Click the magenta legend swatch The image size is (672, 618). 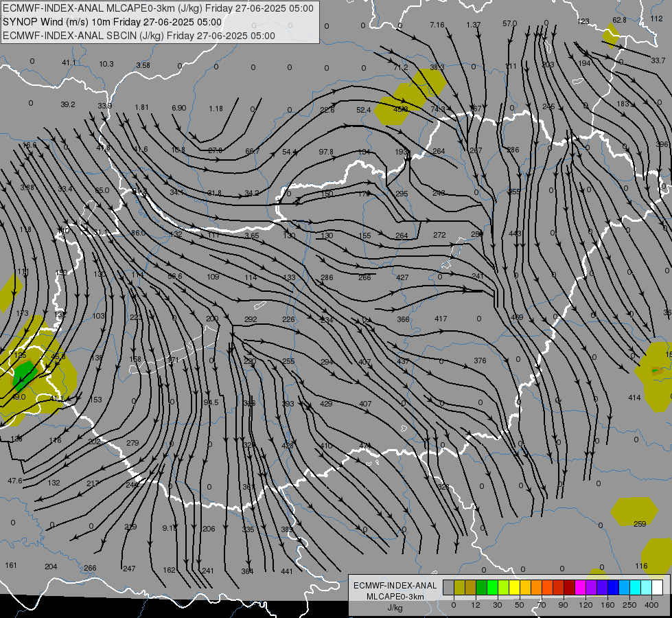(x=580, y=588)
